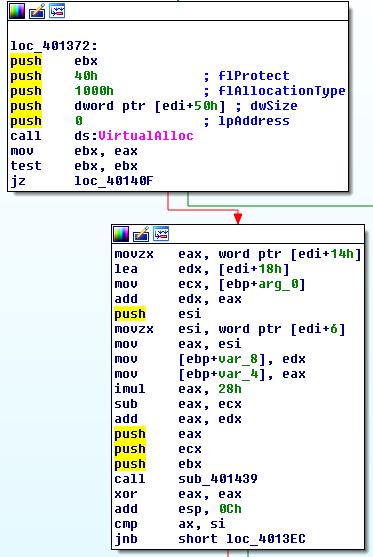
Task: Click the edit comment pencil icon in the top block
Action: [37, 11]
